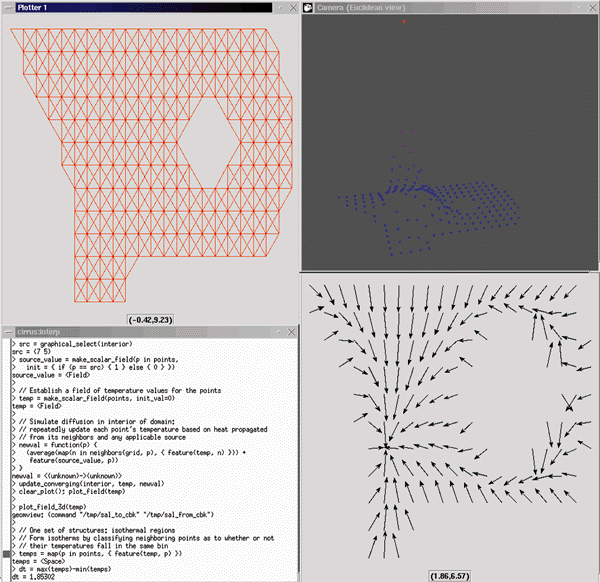
Task: Click the plot_field_3d(temp) command line
Action: pos(50,507)
